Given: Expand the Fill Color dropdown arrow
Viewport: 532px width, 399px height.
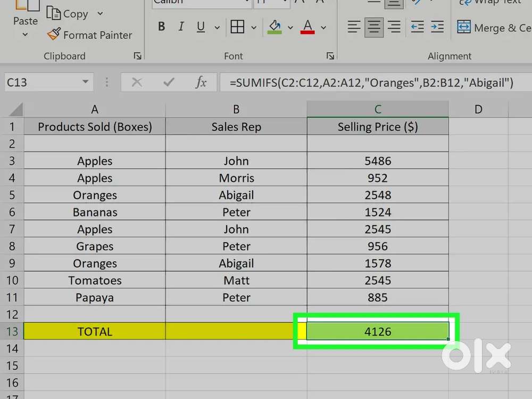Looking at the screenshot, I should pyautogui.click(x=290, y=27).
